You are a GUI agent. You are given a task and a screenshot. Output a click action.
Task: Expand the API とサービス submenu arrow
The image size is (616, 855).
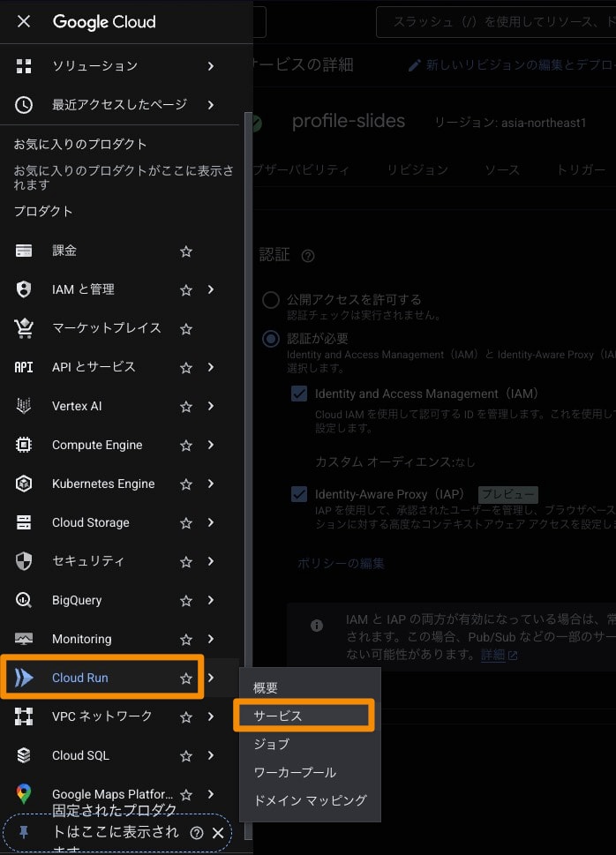(x=211, y=367)
